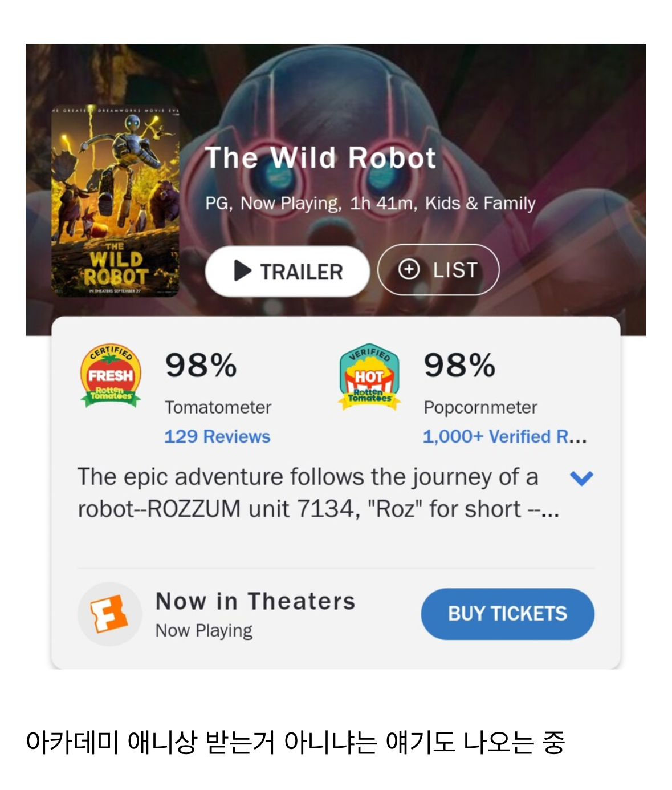Click the Certified Fresh tomato badge
672x790 pixels.
point(111,375)
